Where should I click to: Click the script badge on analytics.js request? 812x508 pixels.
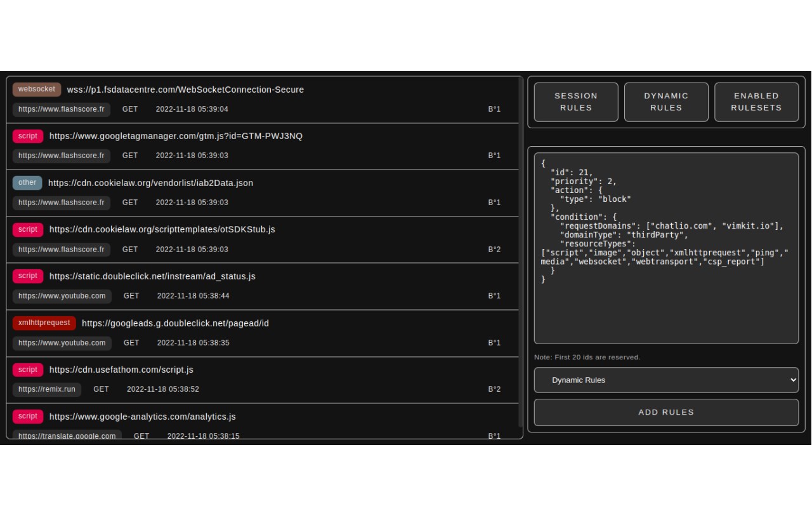28,416
